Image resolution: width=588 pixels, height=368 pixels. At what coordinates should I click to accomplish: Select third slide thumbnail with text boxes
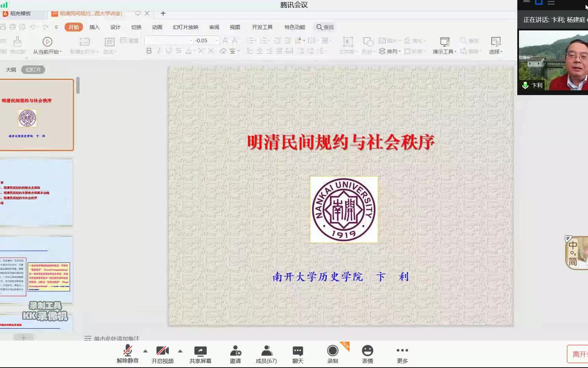(x=36, y=270)
